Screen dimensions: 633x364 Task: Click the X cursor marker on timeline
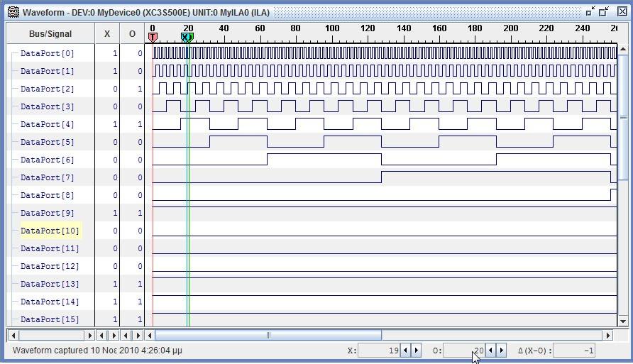(185, 37)
